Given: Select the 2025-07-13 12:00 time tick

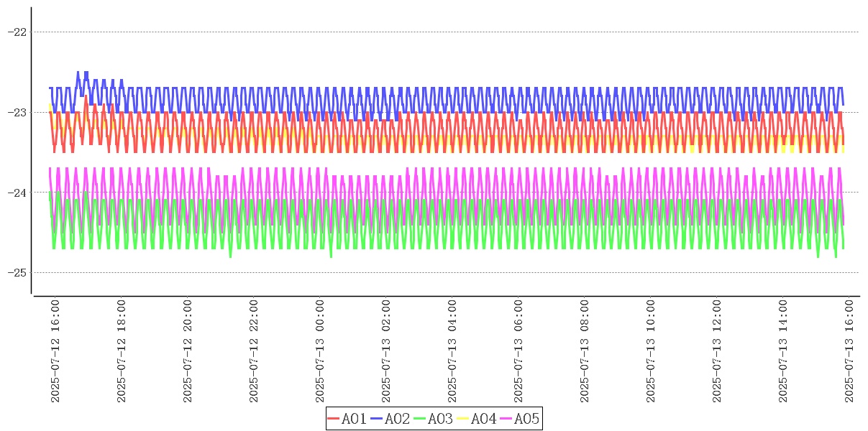Looking at the screenshot, I should pos(717,351).
